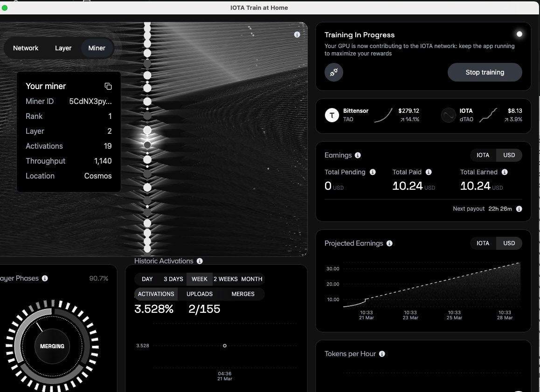Open the Total Pending info icon

tap(373, 172)
